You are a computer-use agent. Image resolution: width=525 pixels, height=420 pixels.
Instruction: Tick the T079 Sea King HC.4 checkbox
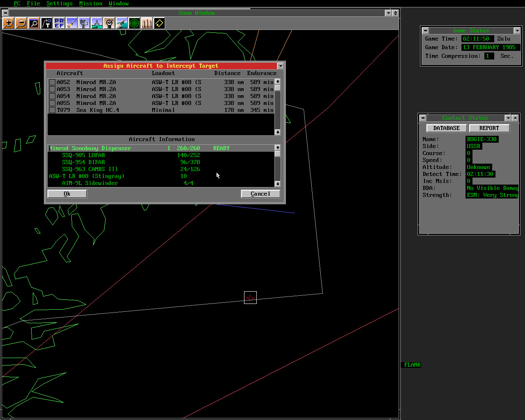pos(52,110)
